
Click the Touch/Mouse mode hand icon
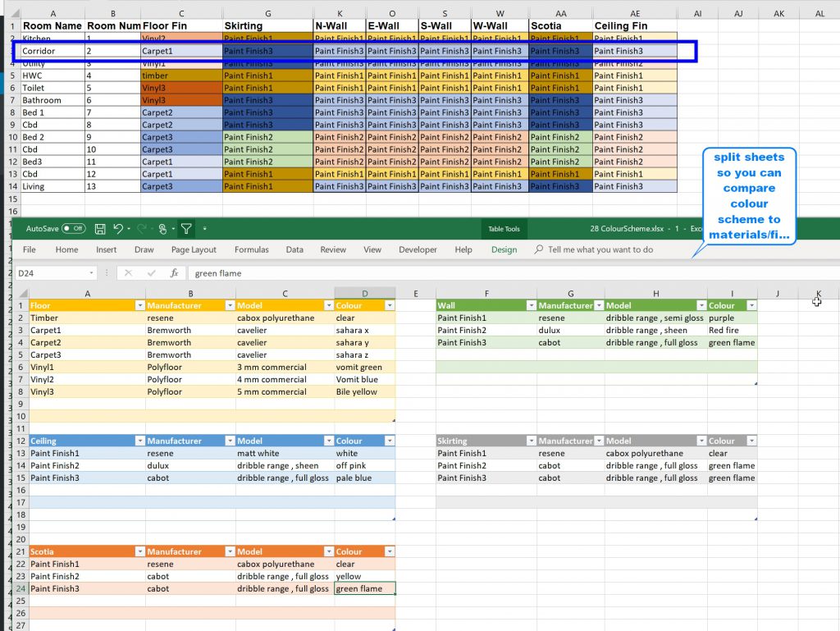[x=163, y=229]
